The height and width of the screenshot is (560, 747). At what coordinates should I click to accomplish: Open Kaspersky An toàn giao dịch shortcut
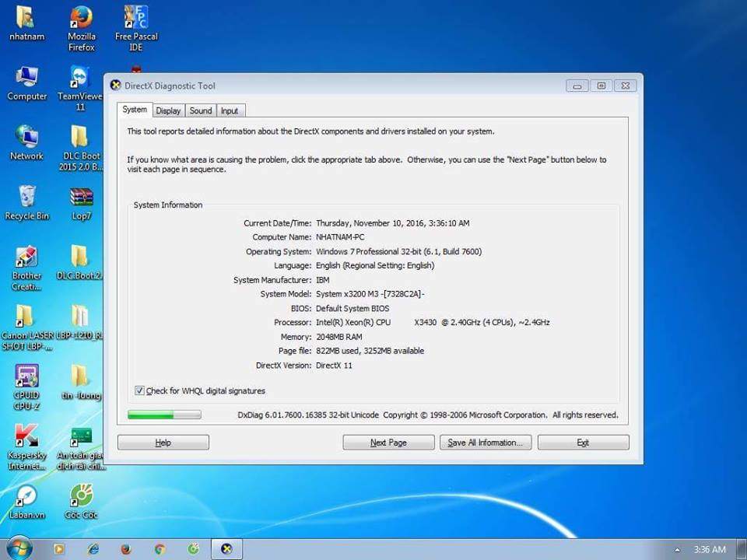[x=81, y=448]
